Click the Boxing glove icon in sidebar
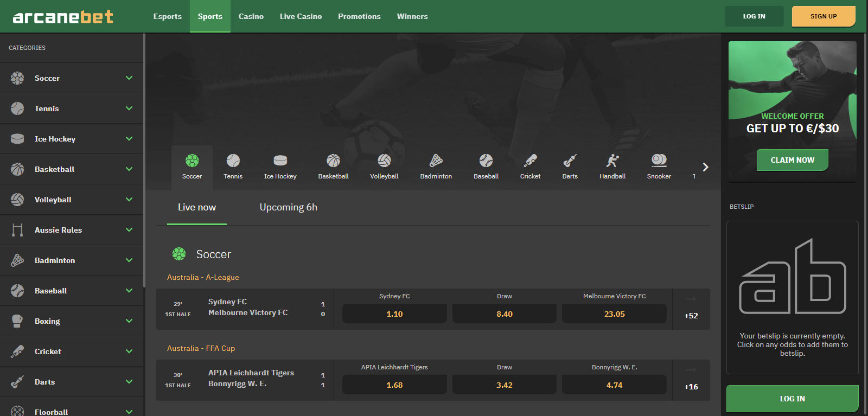The image size is (868, 416). [x=17, y=321]
